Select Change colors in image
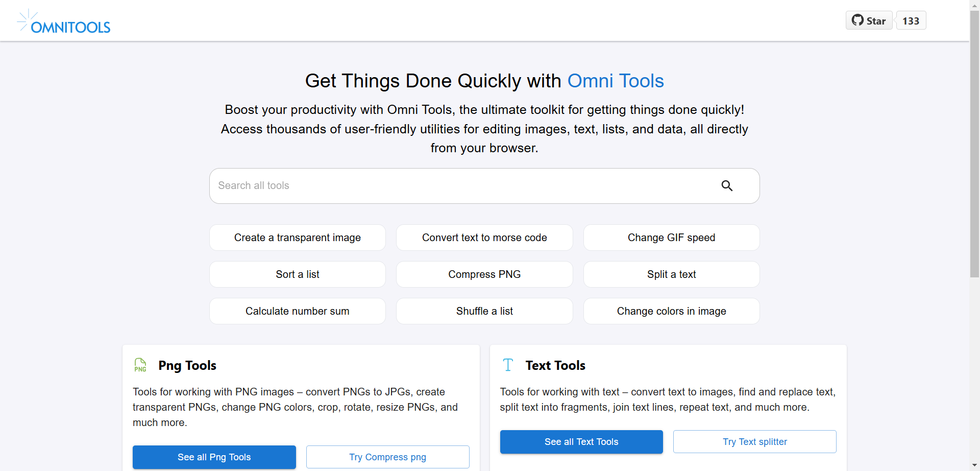The height and width of the screenshot is (471, 980). 671,311
